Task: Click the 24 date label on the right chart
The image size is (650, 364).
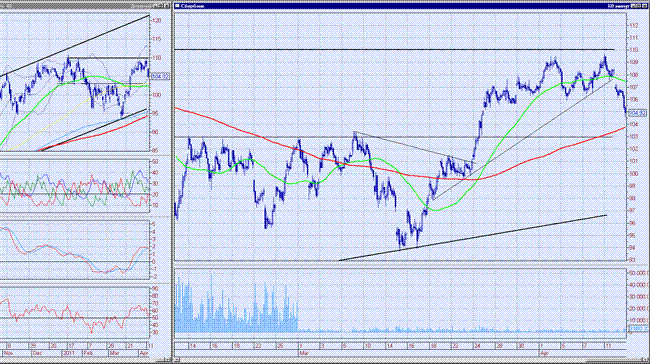Action: point(478,346)
